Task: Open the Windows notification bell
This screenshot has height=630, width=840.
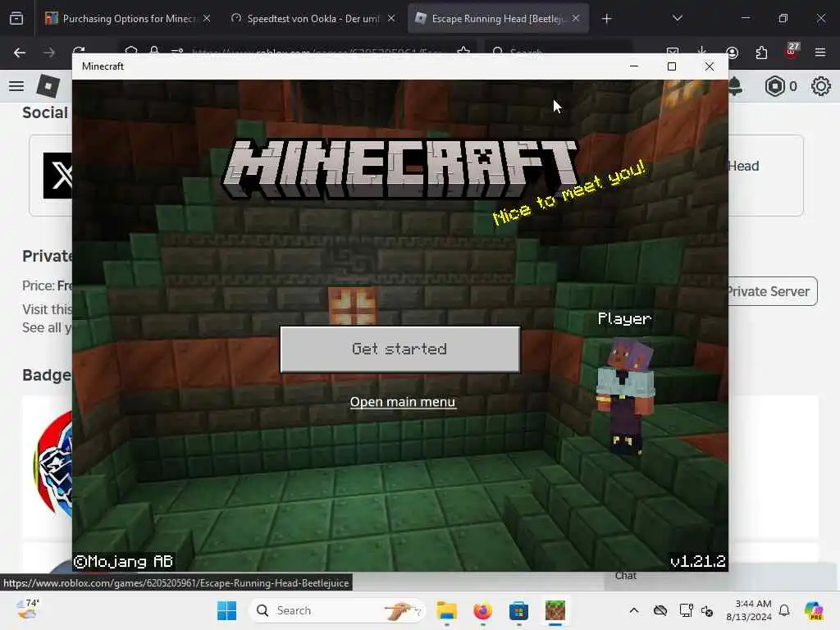Action: (x=784, y=610)
